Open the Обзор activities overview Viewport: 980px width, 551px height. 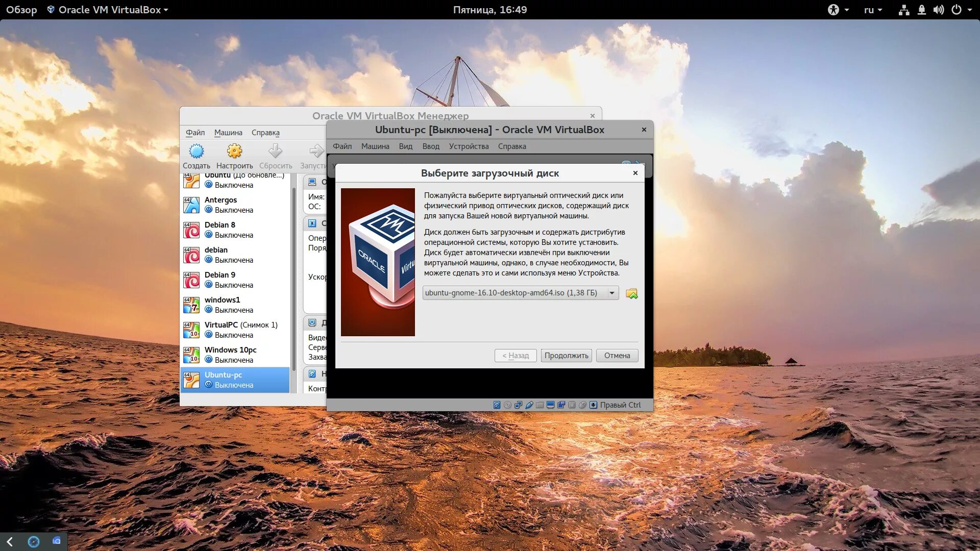coord(21,10)
